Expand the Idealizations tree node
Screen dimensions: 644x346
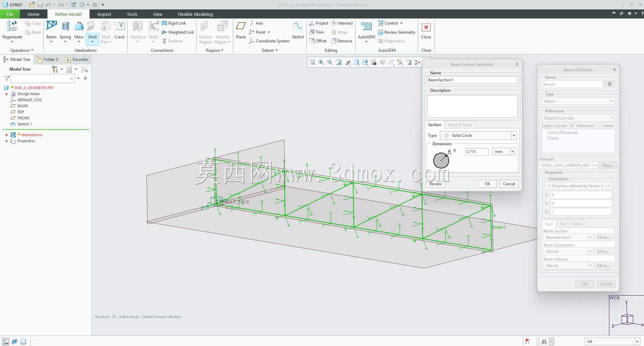click(7, 135)
